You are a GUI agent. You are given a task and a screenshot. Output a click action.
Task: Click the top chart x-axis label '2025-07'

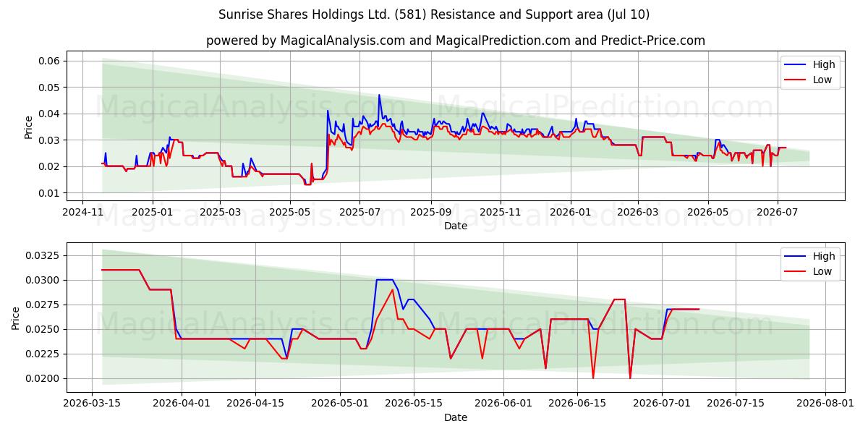coord(359,212)
